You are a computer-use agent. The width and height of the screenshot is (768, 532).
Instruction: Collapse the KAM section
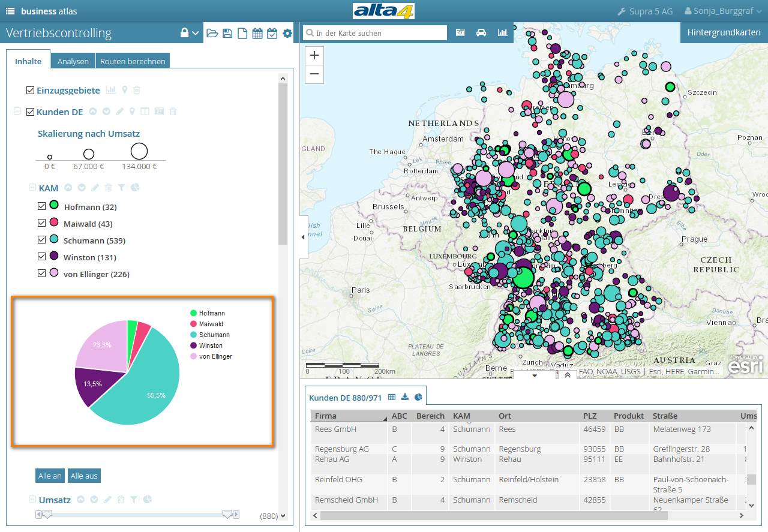coord(32,188)
